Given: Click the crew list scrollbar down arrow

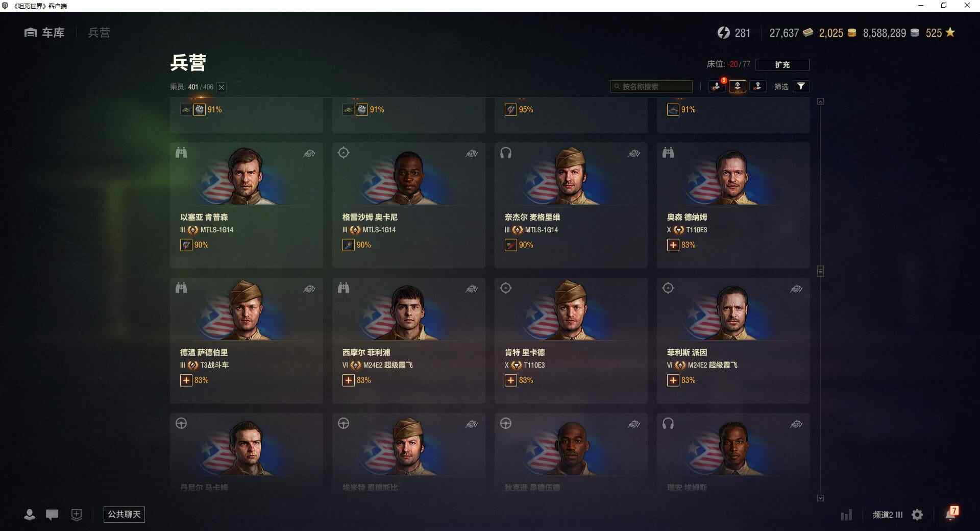Looking at the screenshot, I should click(820, 498).
